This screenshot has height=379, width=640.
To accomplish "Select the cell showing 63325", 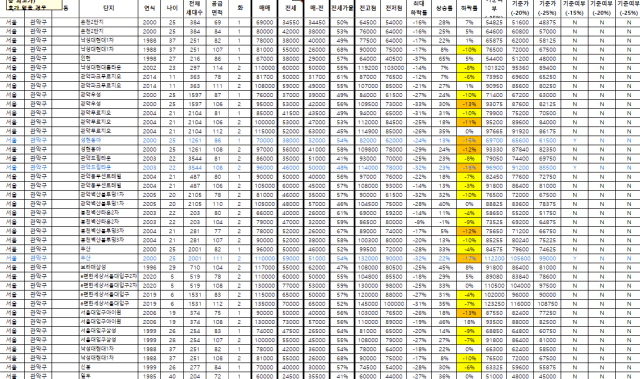I will (x=494, y=367).
